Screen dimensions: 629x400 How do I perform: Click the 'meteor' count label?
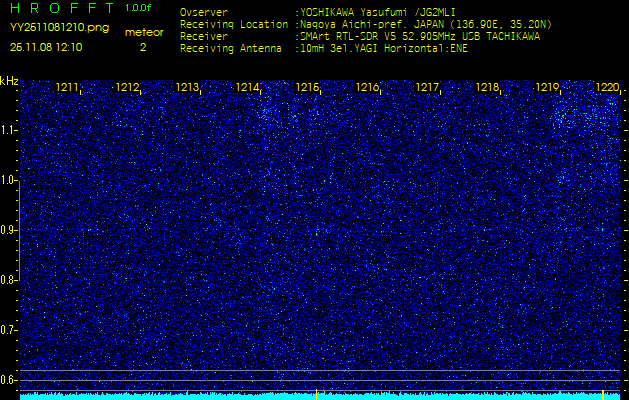click(x=144, y=33)
